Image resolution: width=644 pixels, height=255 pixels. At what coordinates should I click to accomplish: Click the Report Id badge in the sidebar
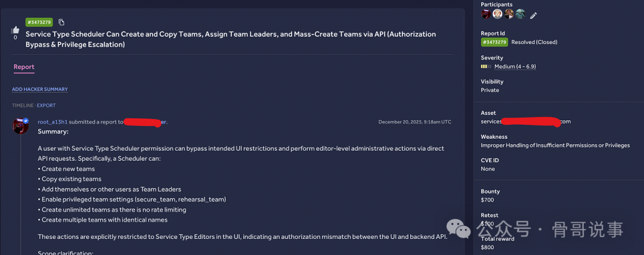[494, 42]
